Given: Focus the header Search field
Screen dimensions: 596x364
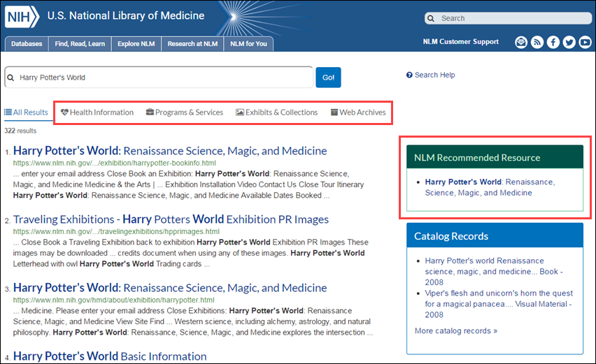Looking at the screenshot, I should click(508, 18).
